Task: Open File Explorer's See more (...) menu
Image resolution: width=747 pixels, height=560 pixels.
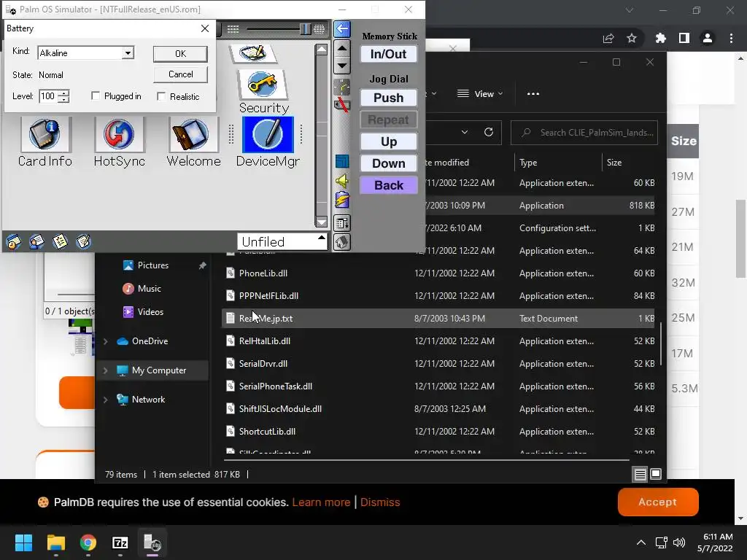Action: tap(533, 94)
